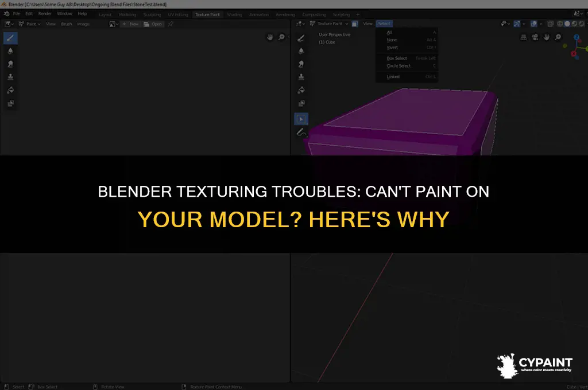Image resolution: width=588 pixels, height=390 pixels.
Task: Toggle show overlays button in viewport header
Action: [x=533, y=24]
